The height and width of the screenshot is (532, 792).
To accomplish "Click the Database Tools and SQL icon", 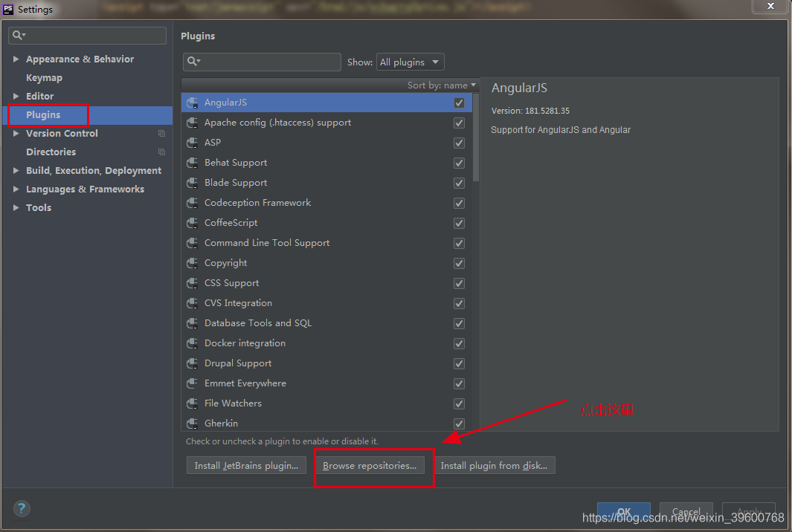I will coord(192,323).
